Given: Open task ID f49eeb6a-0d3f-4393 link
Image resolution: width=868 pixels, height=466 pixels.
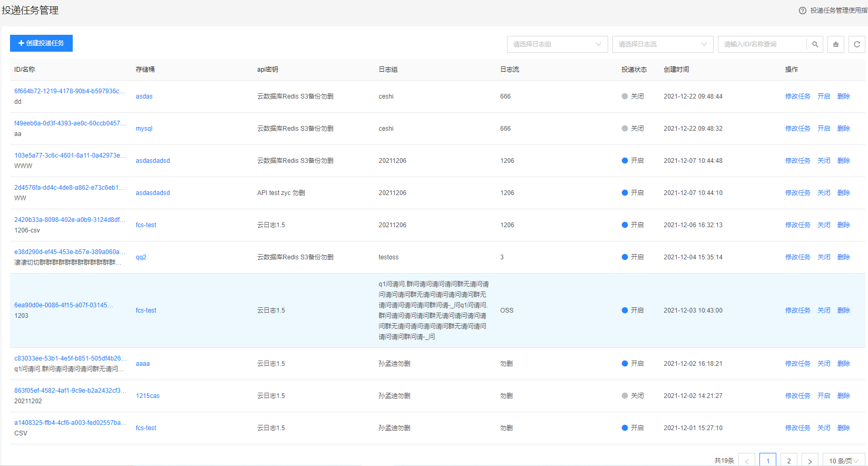Looking at the screenshot, I should [x=70, y=123].
